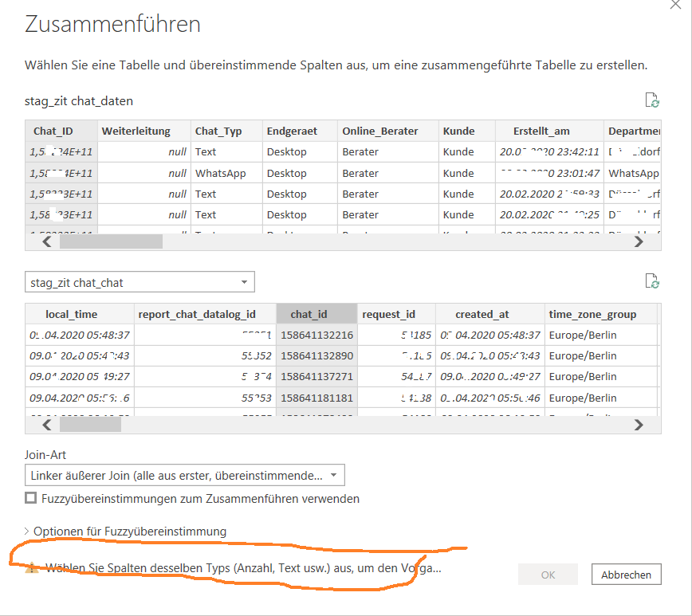Viewport: 692px width, 616px height.
Task: Click refresh preview icon for stag_zit chat_chat
Action: click(652, 281)
